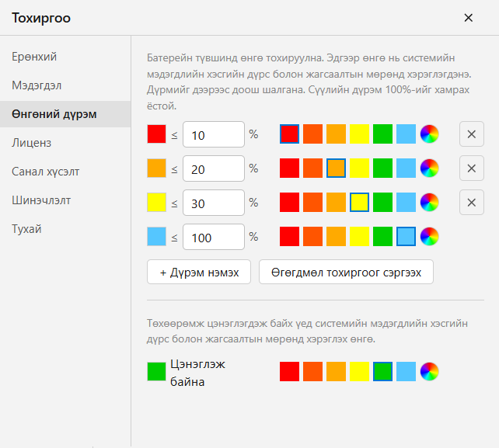Pick dark orange swatch in 30% row

(312, 202)
